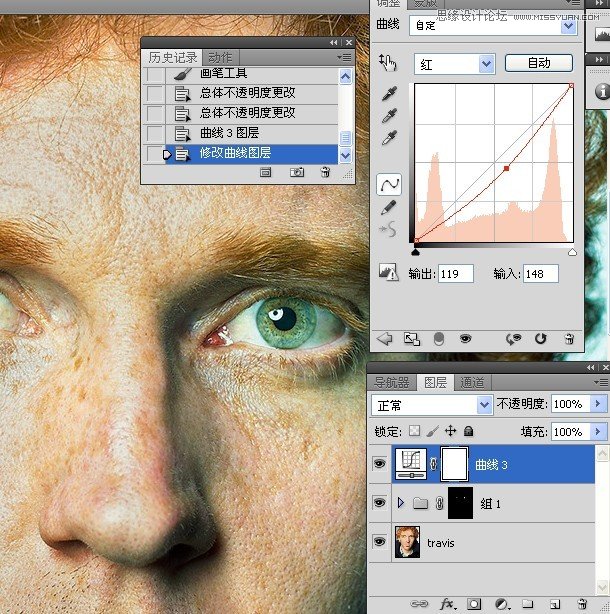Open the History panel flyout menu
Screen dimensions: 610x614
click(x=345, y=58)
